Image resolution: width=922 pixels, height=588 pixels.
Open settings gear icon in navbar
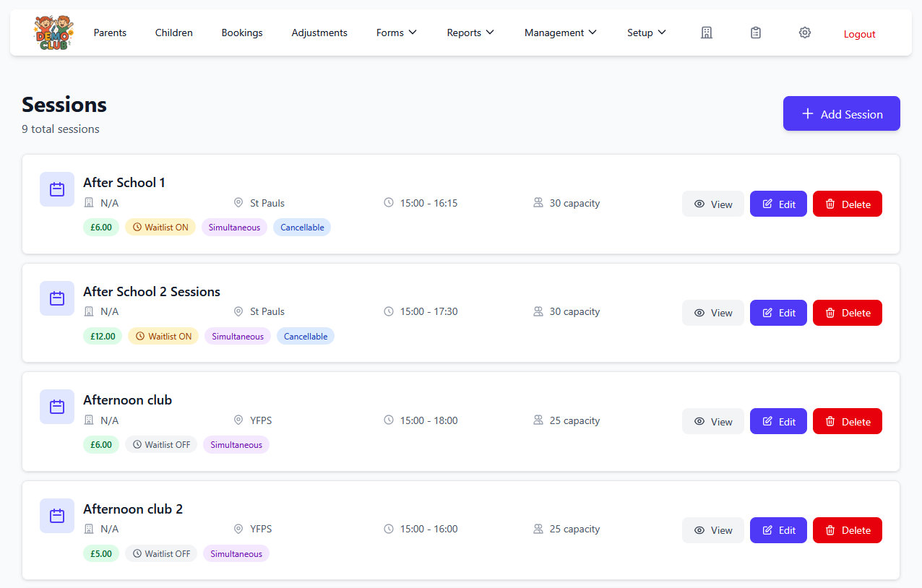tap(805, 33)
